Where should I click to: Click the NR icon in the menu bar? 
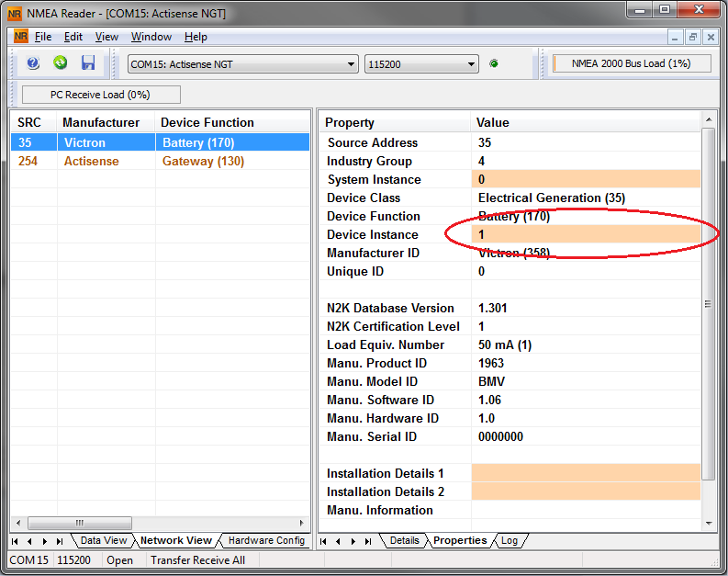click(x=20, y=37)
